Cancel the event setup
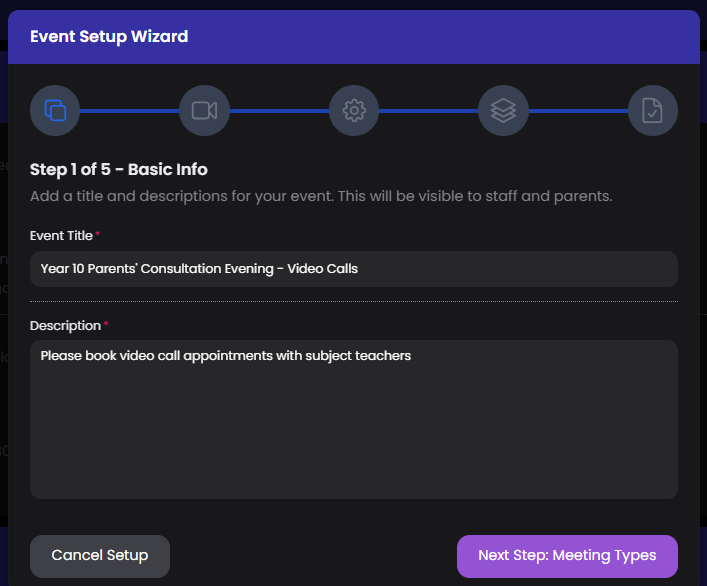Screen dimensions: 707x586 coord(100,556)
